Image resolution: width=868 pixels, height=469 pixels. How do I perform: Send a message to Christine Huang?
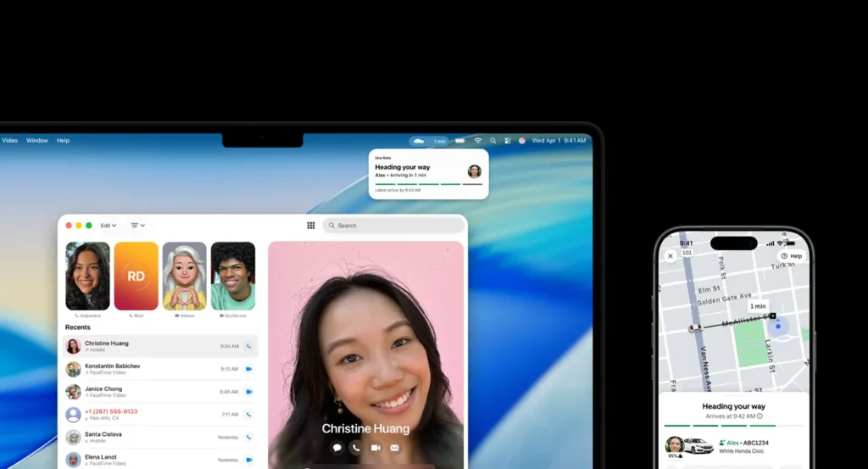coord(337,448)
